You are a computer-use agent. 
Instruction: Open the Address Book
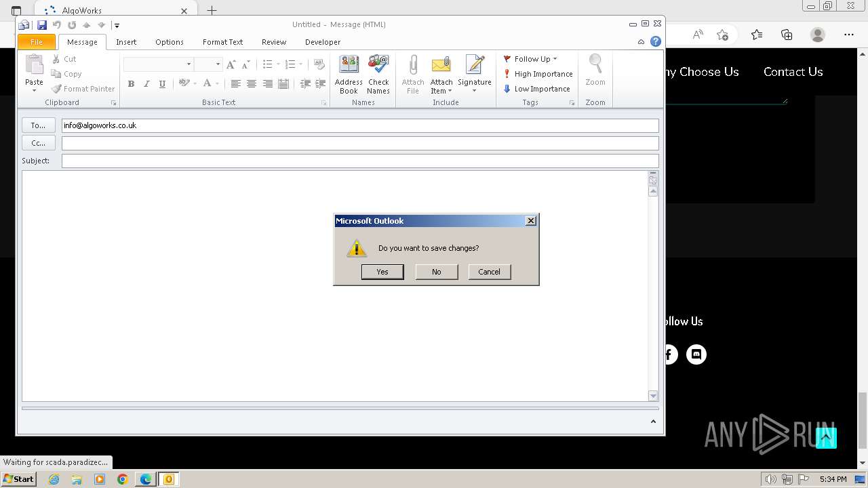[349, 75]
